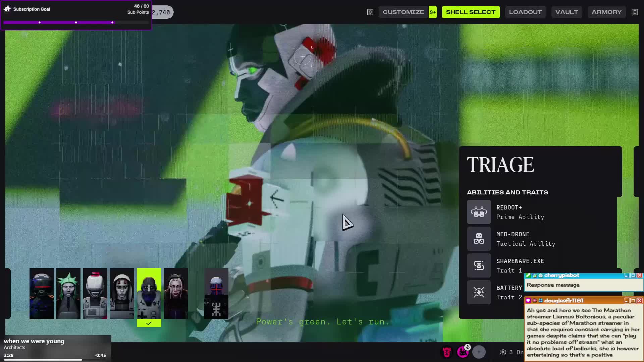The height and width of the screenshot is (362, 644).
Task: Switch to the ARMORY tab
Action: coord(606,12)
